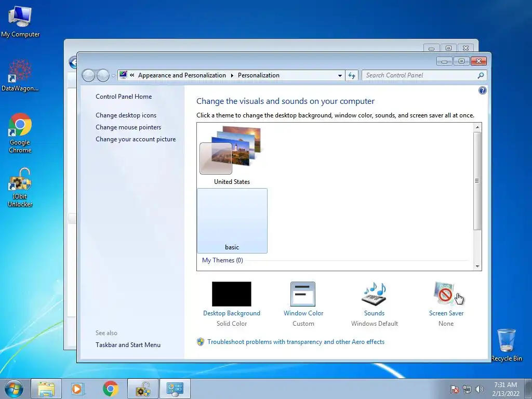The width and height of the screenshot is (532, 399).
Task: Click the search magnifier icon
Action: (481, 75)
